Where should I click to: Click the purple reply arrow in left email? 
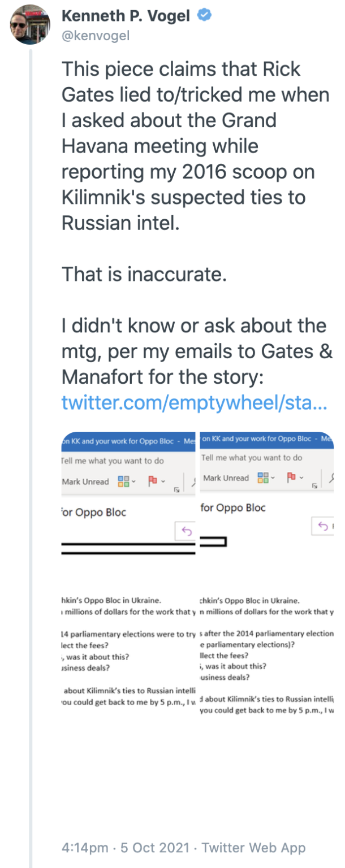(x=187, y=532)
